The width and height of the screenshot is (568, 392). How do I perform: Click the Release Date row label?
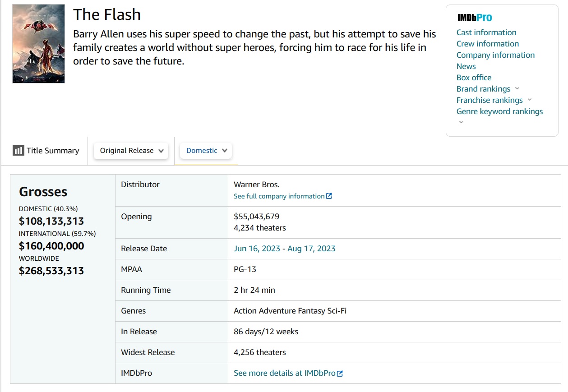click(x=144, y=249)
